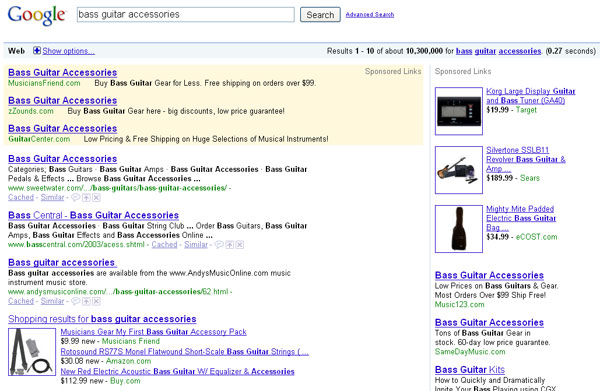600x391 pixels.
Task: Open the Cached link under the basscentral.com result
Action: [x=164, y=244]
